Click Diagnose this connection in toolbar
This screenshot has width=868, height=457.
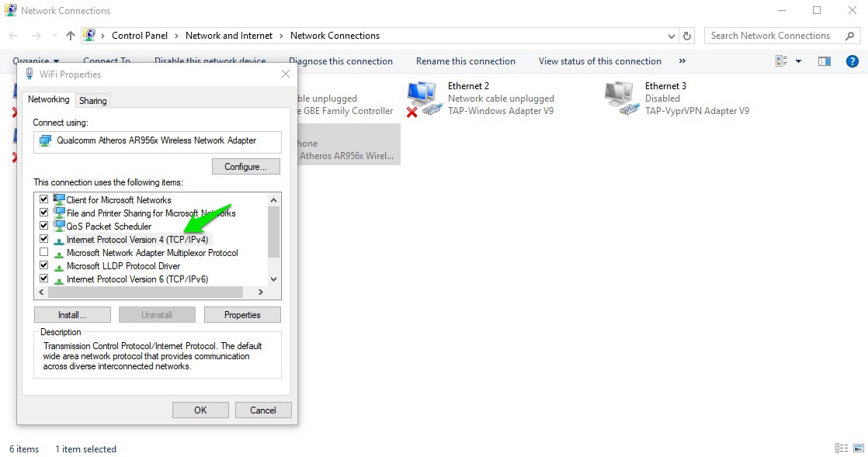point(340,61)
